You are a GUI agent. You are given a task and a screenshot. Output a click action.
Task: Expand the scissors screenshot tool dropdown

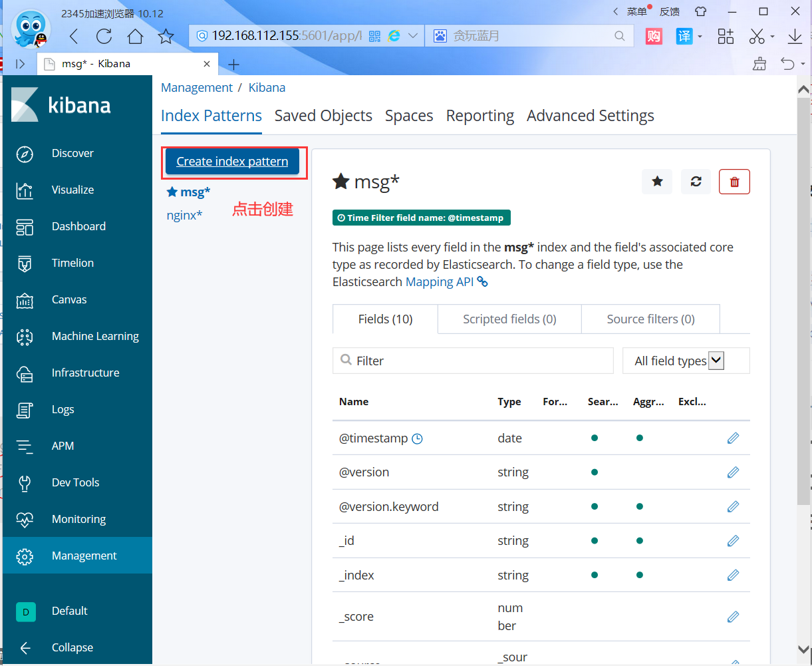[772, 37]
